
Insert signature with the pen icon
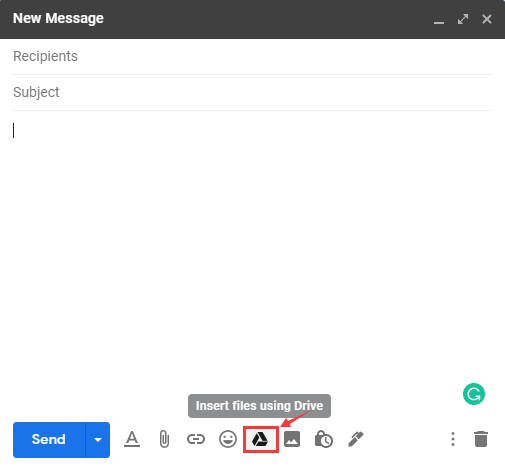tap(356, 439)
